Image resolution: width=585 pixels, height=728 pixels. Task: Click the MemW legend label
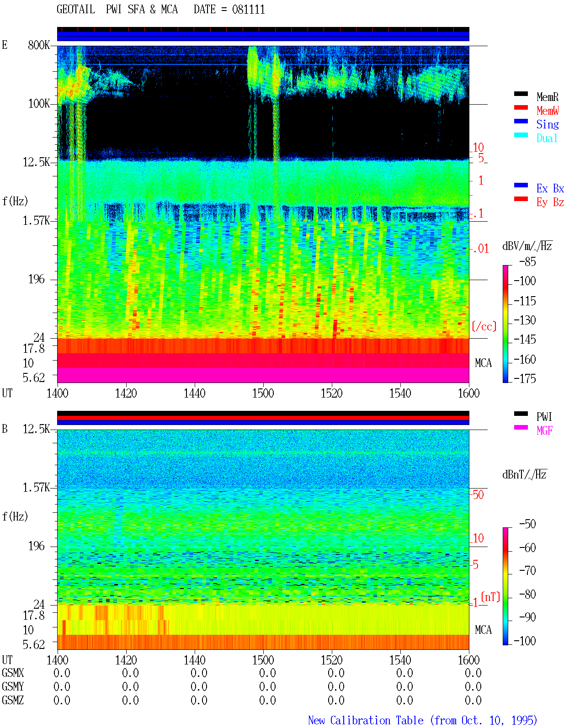pyautogui.click(x=548, y=111)
